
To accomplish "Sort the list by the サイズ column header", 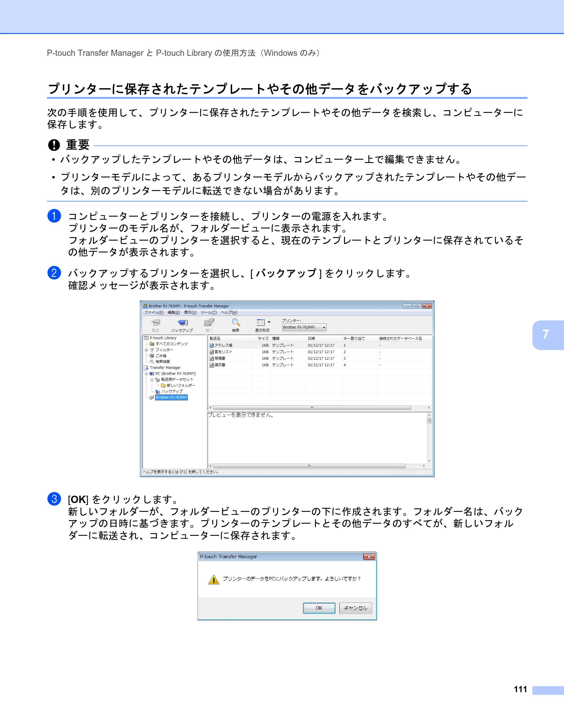I will tap(261, 338).
